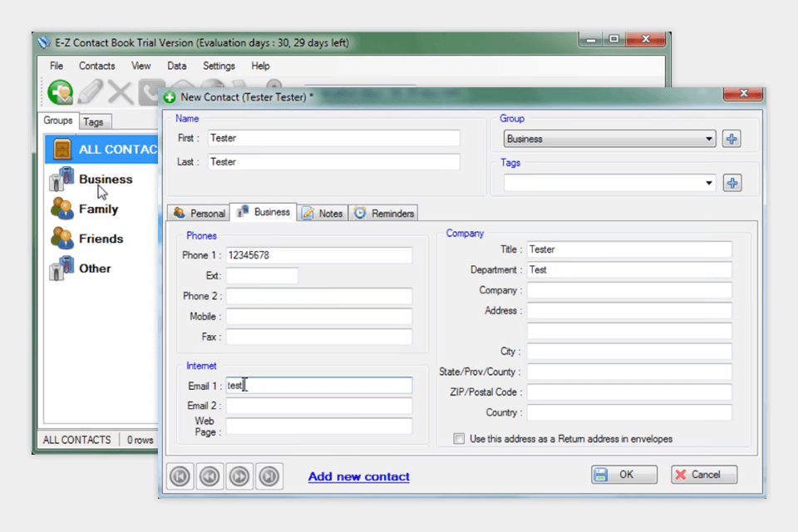This screenshot has height=532, width=798.
Task: Click the add group plus icon
Action: (x=731, y=139)
